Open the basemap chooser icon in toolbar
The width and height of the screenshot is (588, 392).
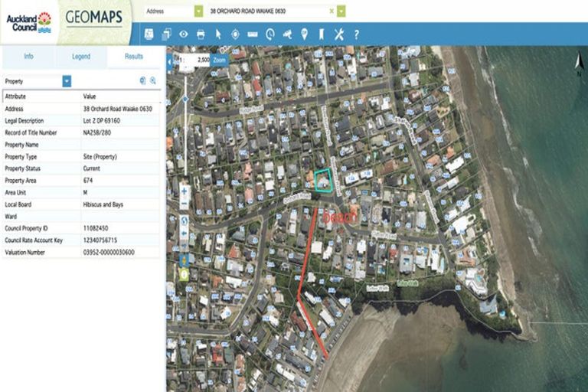(x=149, y=34)
